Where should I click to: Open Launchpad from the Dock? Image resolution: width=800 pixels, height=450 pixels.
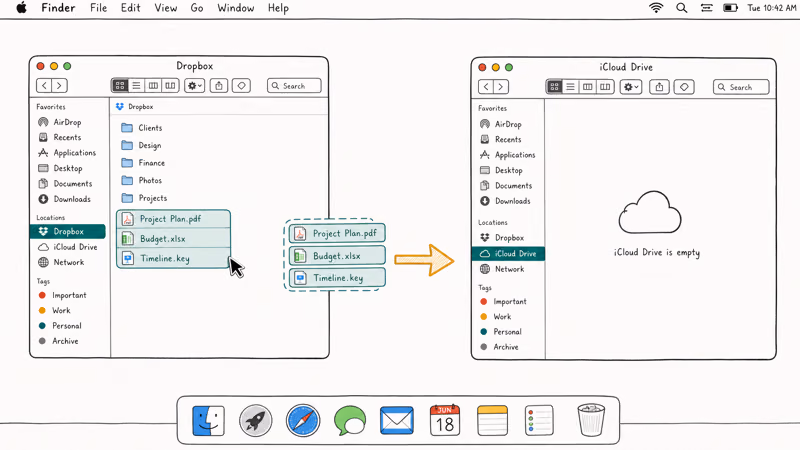(x=256, y=421)
